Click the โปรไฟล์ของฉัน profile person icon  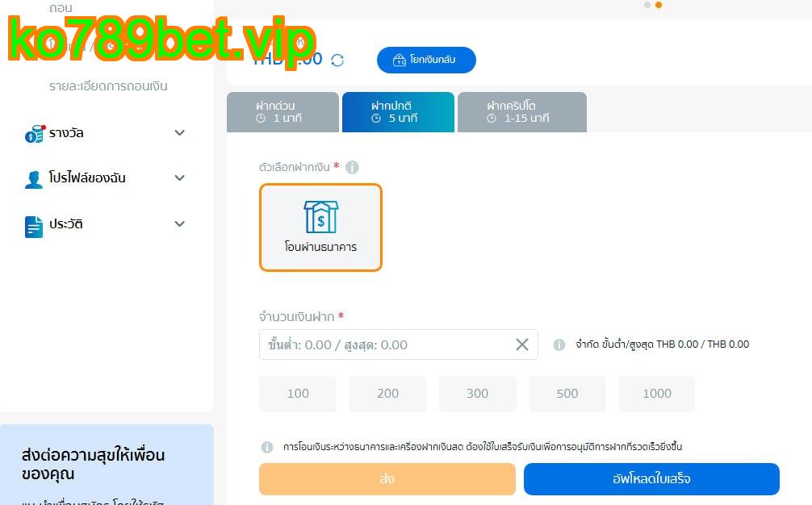pos(34,179)
